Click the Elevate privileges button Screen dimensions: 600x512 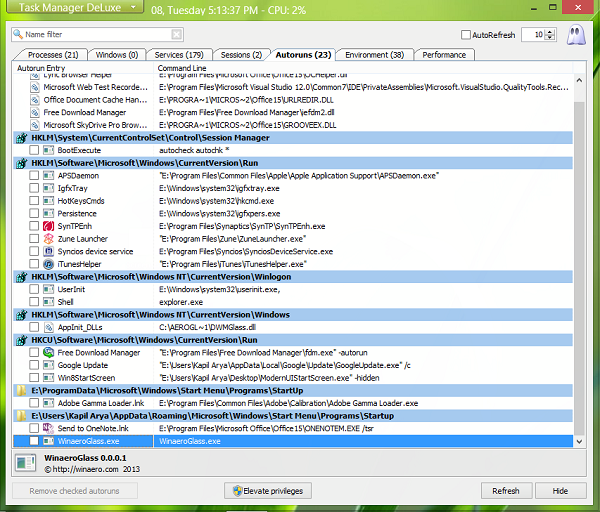[x=268, y=491]
